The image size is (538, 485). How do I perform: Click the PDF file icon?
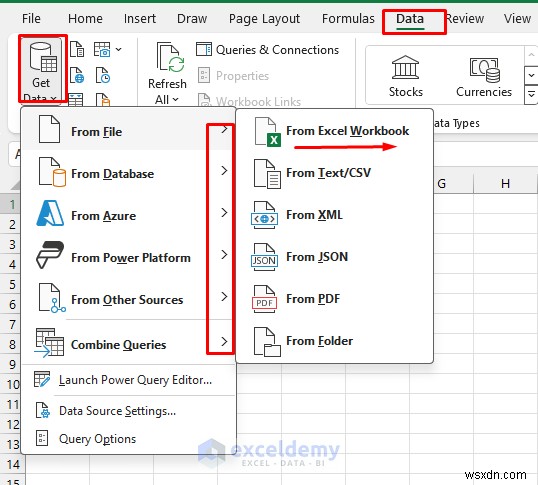[265, 299]
